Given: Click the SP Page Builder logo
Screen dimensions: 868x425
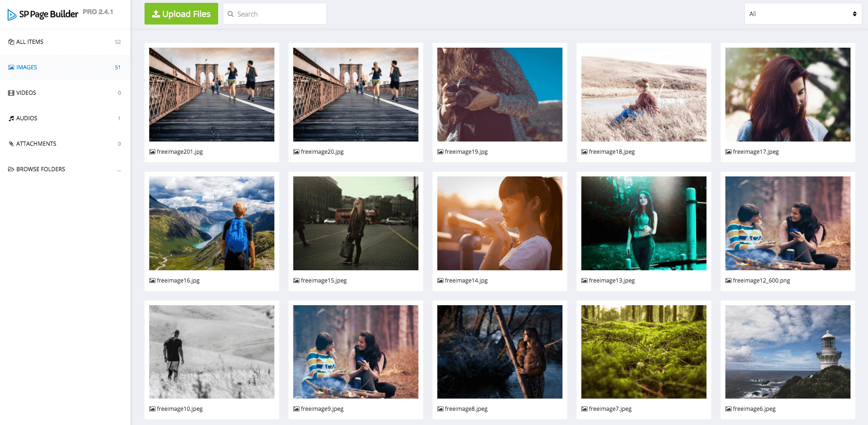Looking at the screenshot, I should (43, 14).
